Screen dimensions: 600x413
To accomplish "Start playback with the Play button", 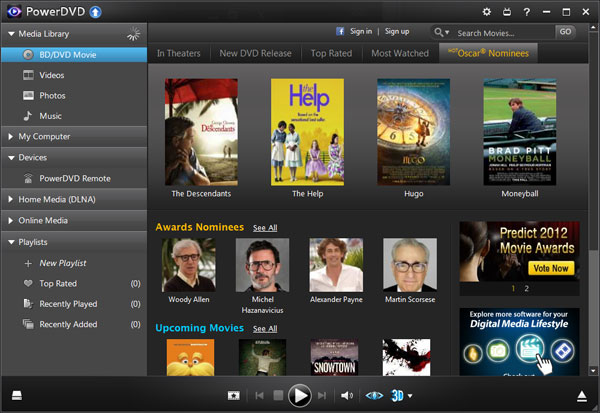I will 299,395.
